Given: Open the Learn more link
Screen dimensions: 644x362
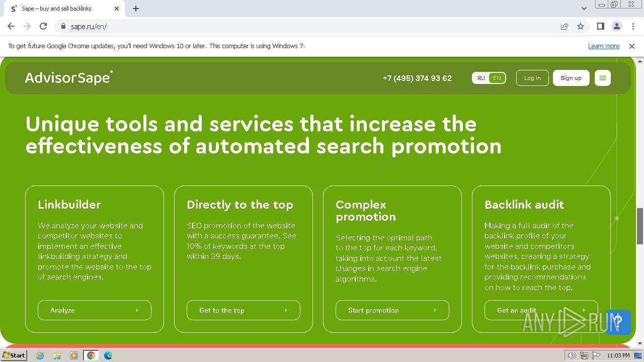Looking at the screenshot, I should pos(604,46).
